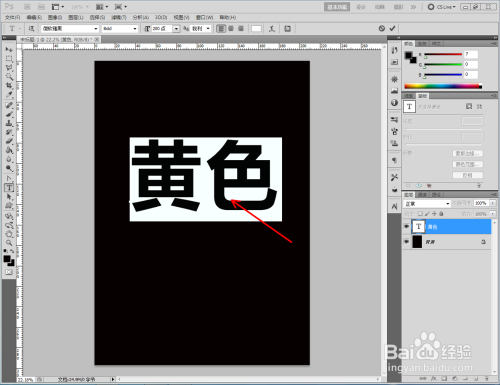Cancel current text edit icon
Viewport: 500px width, 385px height.
(382, 28)
